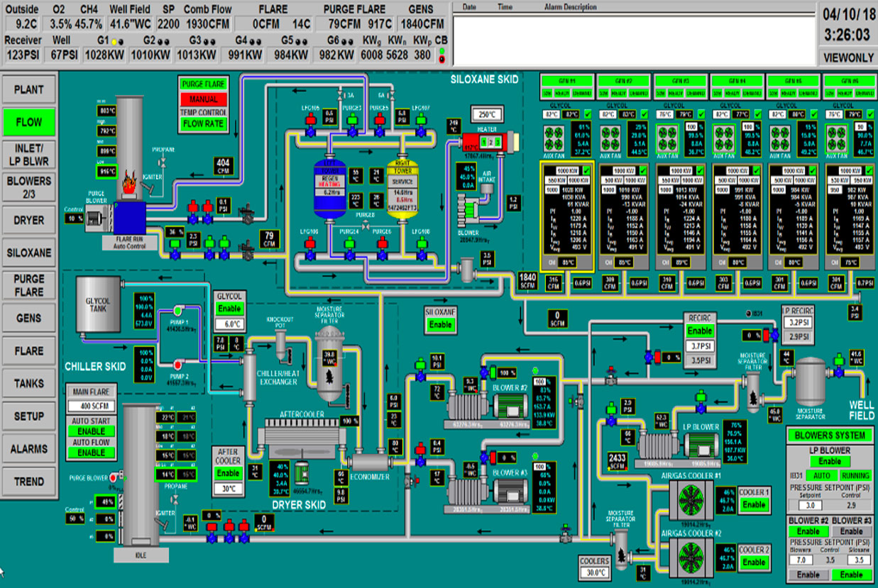
Task: Click the Knockout Pot vessel
Action: [282, 343]
